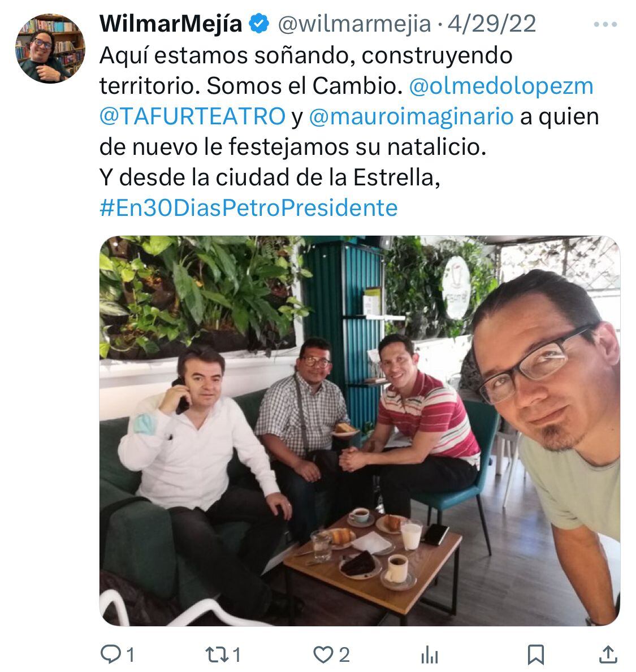View tweet analytics bar chart icon
This screenshot has height=672, width=636.
[430, 655]
